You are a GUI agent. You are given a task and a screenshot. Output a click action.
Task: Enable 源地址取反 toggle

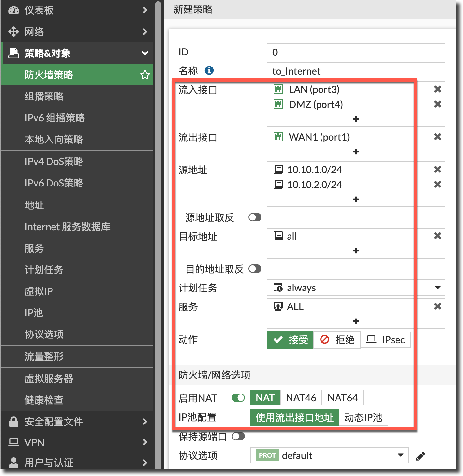tap(255, 217)
